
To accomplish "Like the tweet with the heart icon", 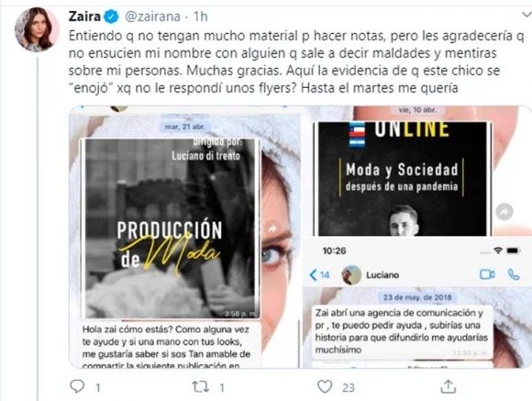I will [325, 386].
